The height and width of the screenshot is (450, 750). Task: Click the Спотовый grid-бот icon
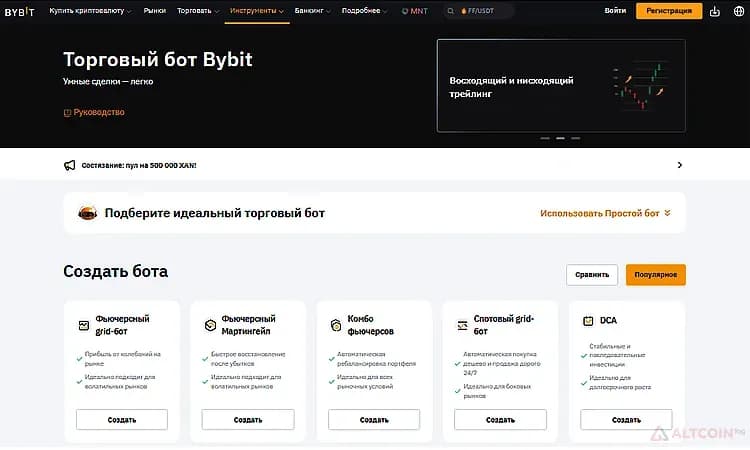(x=463, y=325)
